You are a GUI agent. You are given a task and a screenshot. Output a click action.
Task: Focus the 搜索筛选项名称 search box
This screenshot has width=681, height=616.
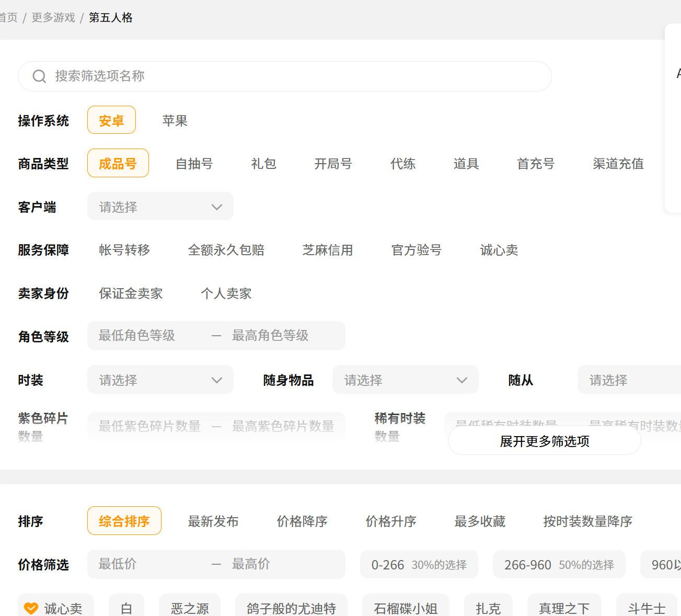pyautogui.click(x=293, y=76)
